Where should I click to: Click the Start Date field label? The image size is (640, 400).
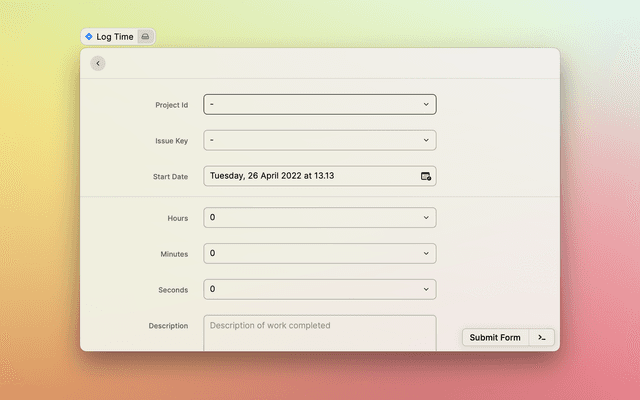coord(169,177)
